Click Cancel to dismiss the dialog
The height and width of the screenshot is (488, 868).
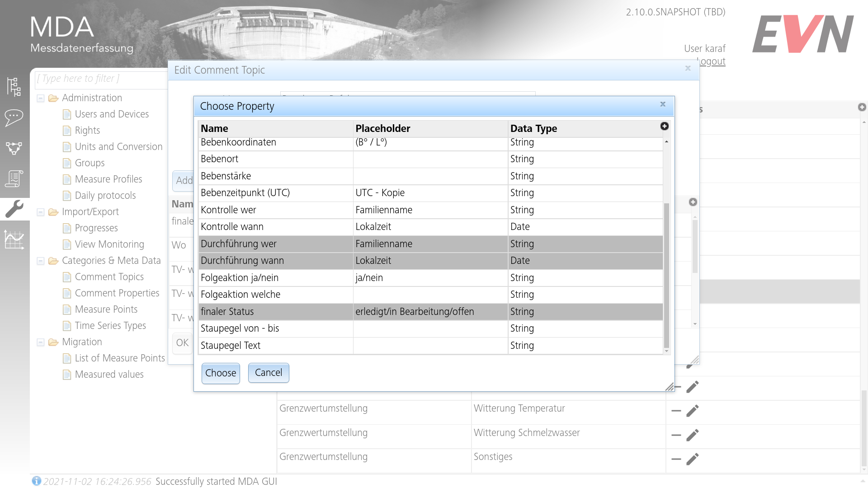(x=268, y=373)
